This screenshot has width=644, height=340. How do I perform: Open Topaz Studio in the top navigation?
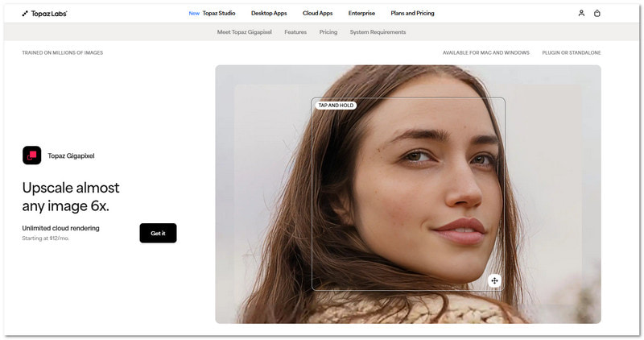213,14
